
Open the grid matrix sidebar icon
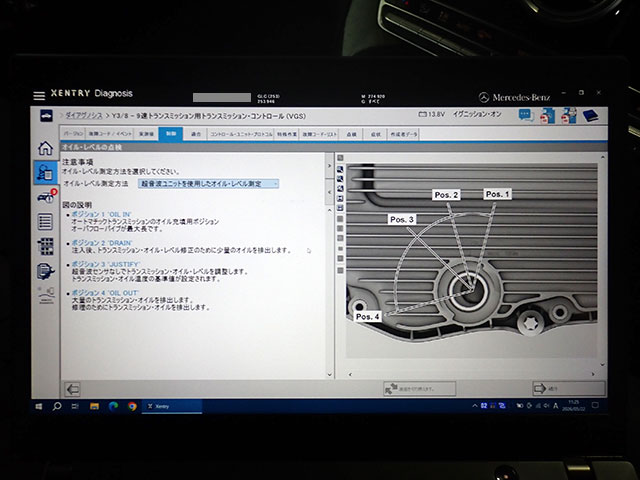point(45,247)
